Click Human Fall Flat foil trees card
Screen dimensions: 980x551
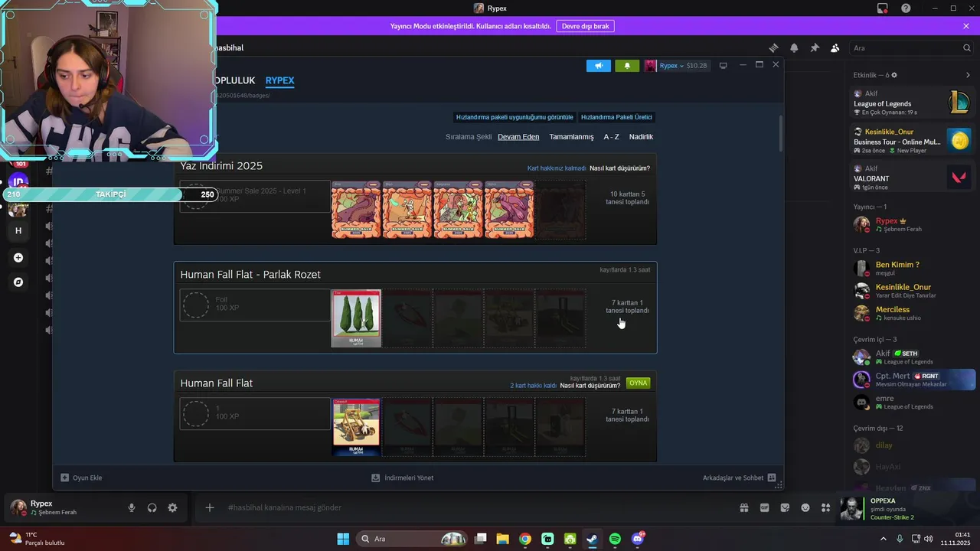356,318
